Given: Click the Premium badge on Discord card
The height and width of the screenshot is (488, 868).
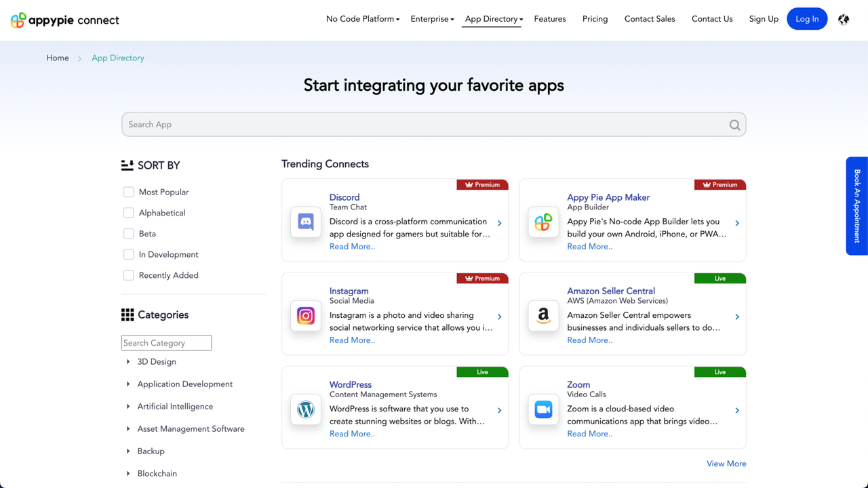Looking at the screenshot, I should 483,184.
